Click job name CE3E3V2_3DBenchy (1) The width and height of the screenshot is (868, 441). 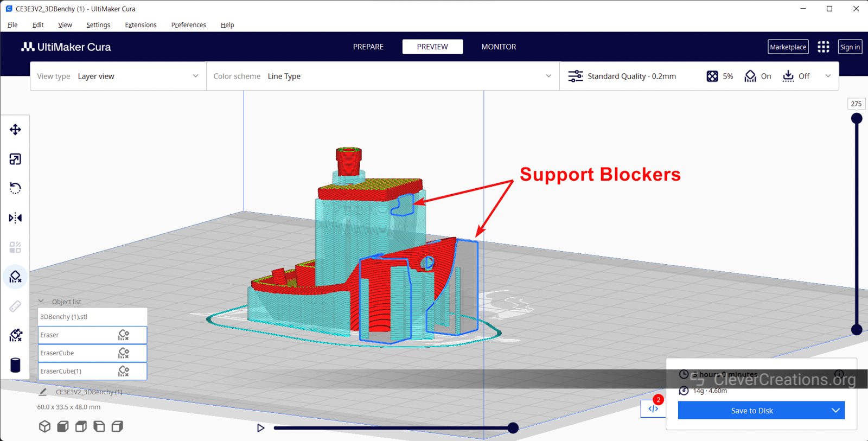pos(89,392)
